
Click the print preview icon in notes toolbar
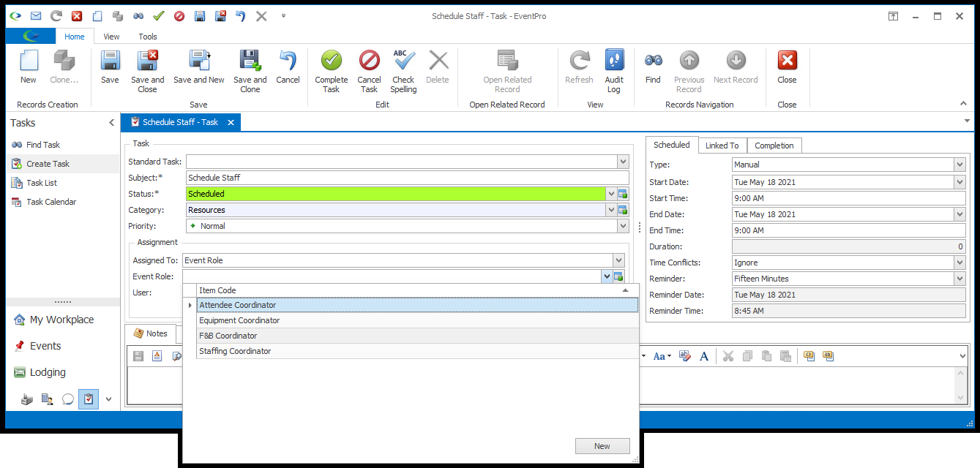pos(176,356)
